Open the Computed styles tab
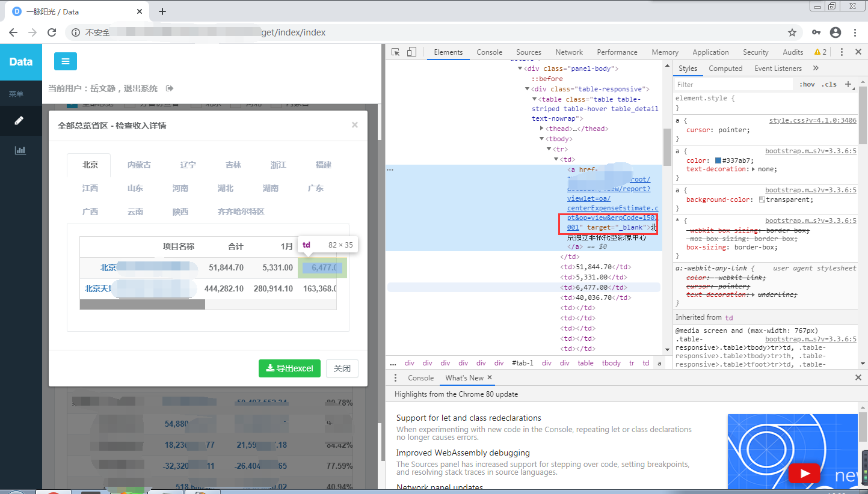Image resolution: width=868 pixels, height=494 pixels. tap(725, 69)
